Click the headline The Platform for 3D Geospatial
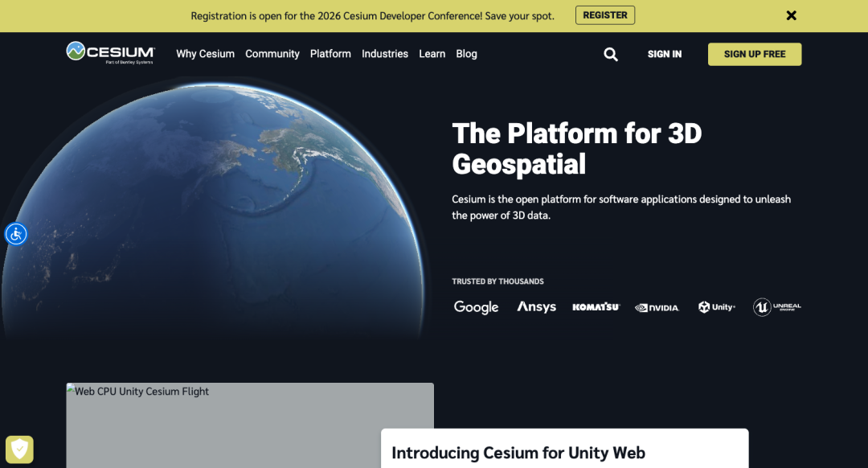Screen dimensions: 868x468 click(x=577, y=149)
